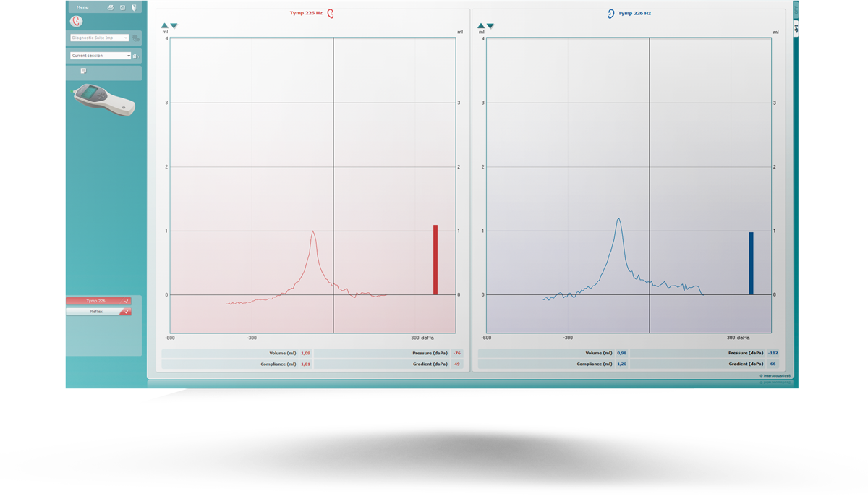Click the handheld tympanometer device image
Image resolution: width=868 pixels, height=499 pixels.
click(x=104, y=100)
